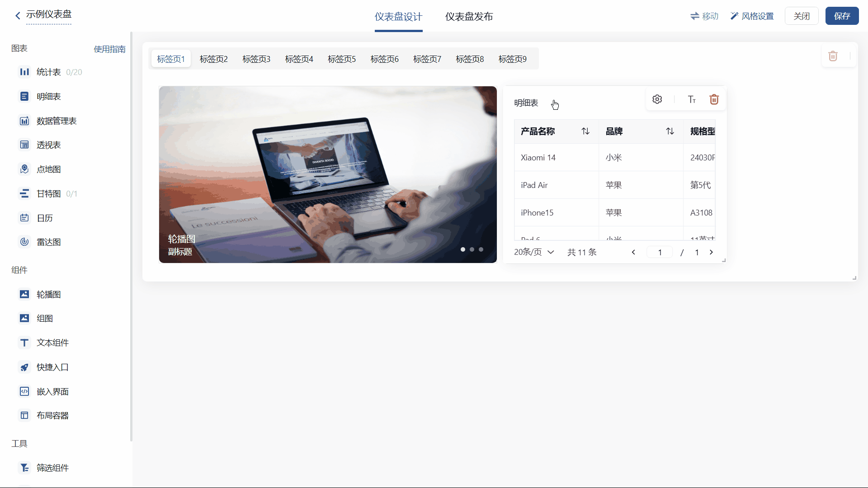868x488 pixels.
Task: Select 标签页5 tab
Action: (x=342, y=59)
